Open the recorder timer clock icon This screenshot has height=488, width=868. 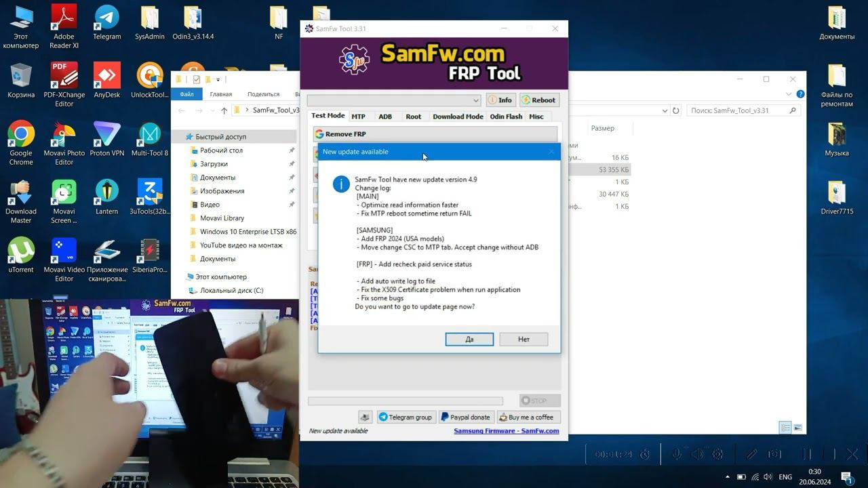645,454
